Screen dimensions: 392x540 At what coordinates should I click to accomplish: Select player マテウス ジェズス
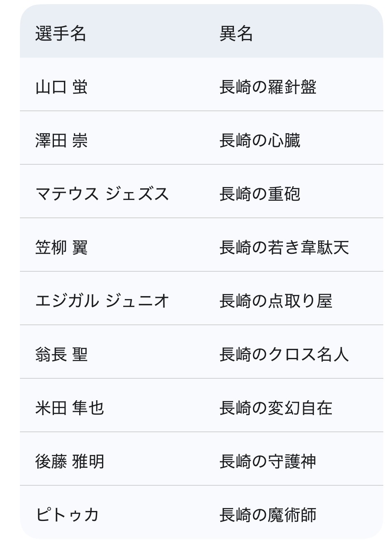102,194
